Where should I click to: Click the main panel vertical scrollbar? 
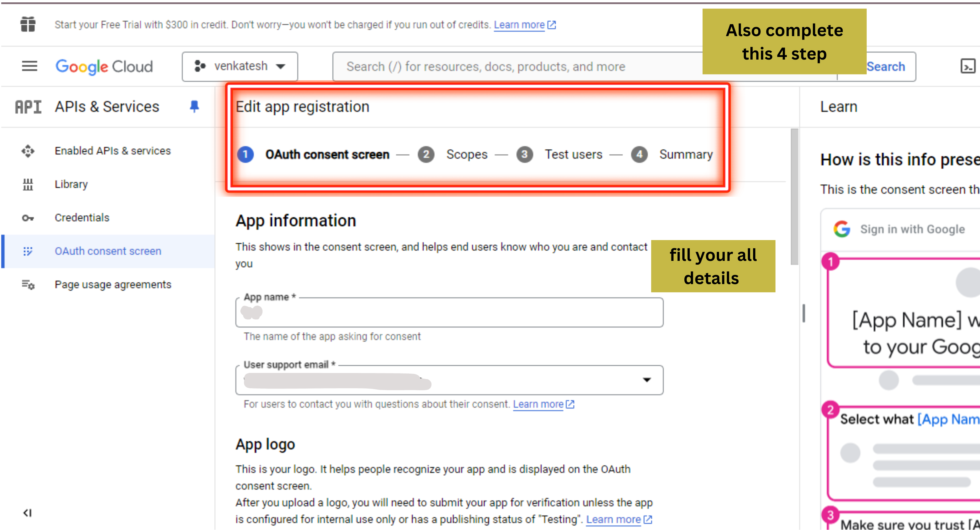794,197
